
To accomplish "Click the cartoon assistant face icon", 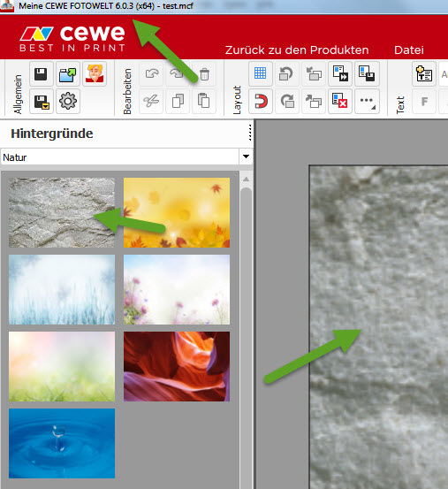I will point(95,74).
